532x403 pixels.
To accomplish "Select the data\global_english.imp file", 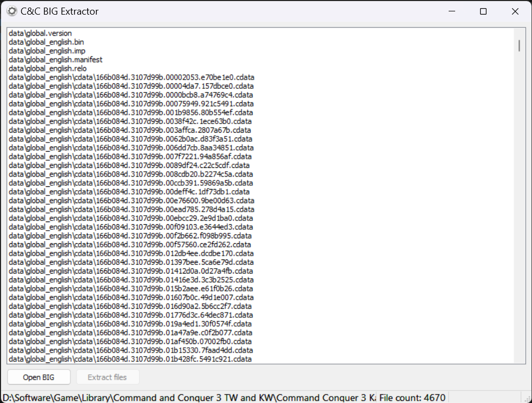I will tap(47, 51).
